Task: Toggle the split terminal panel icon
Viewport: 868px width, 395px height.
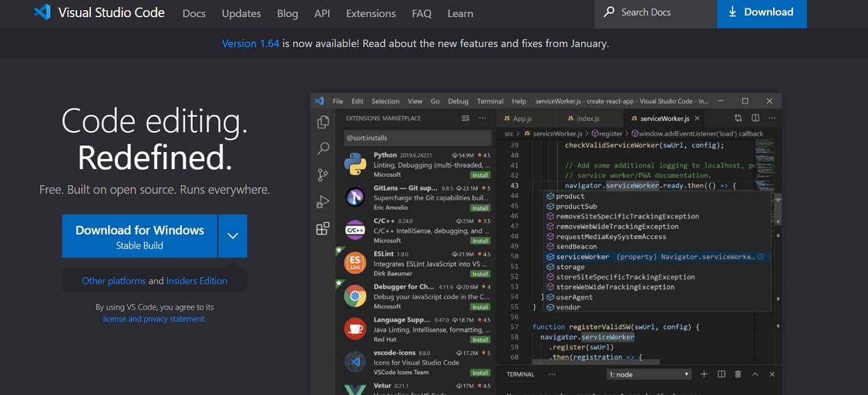Action: click(721, 374)
